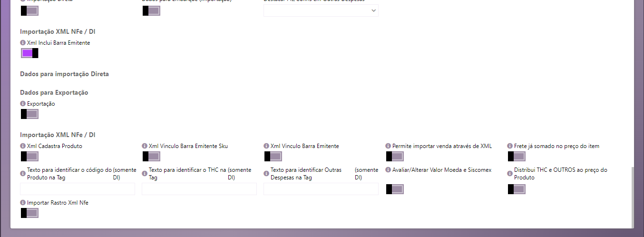The height and width of the screenshot is (237, 644).
Task: Switch on Frete já somado no preço do item
Action: (517, 156)
